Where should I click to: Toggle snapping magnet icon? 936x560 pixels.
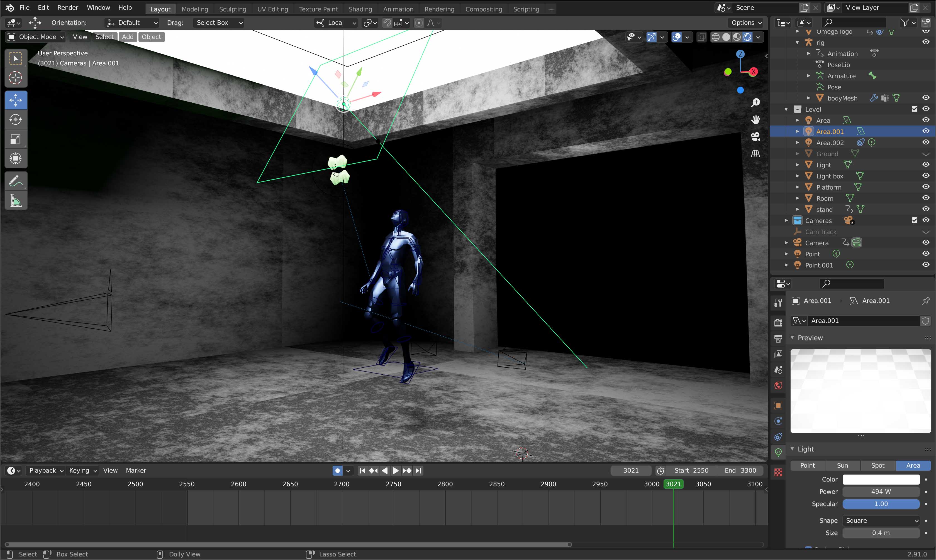point(387,23)
